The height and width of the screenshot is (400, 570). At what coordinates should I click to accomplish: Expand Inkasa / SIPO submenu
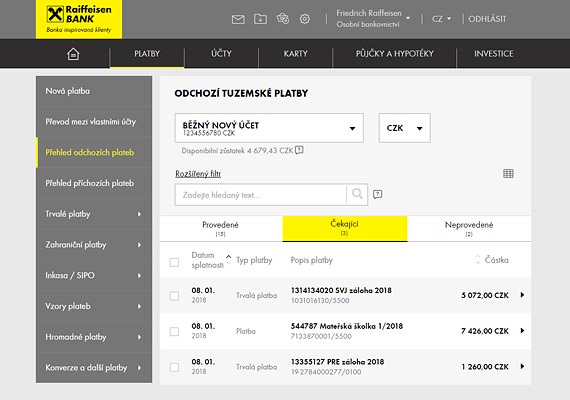(94, 275)
